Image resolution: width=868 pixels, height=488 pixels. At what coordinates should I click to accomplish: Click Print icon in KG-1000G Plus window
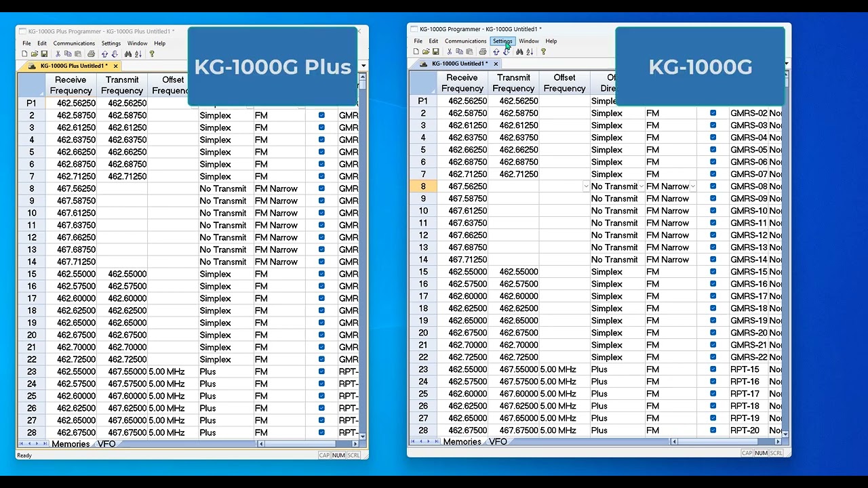tap(91, 54)
